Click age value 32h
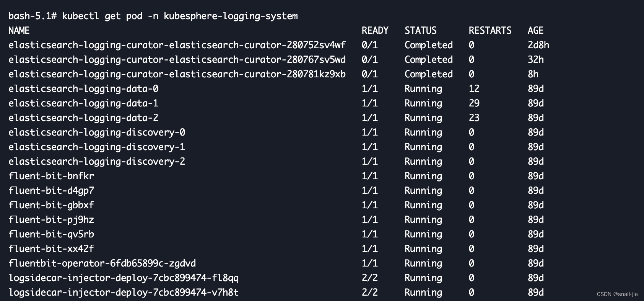Image resolution: width=644 pixels, height=301 pixels. pos(536,60)
